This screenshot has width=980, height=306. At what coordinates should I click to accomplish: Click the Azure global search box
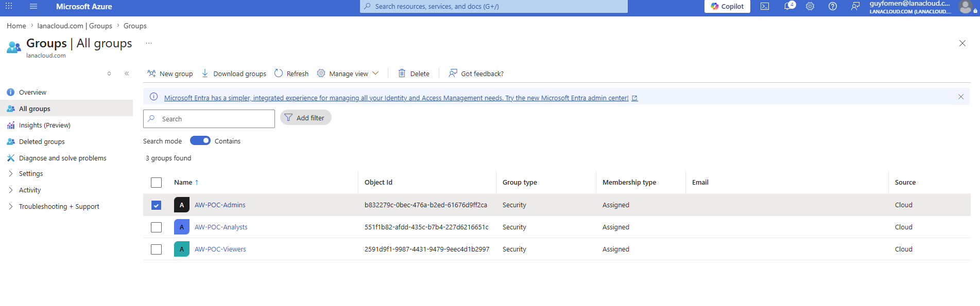(494, 6)
